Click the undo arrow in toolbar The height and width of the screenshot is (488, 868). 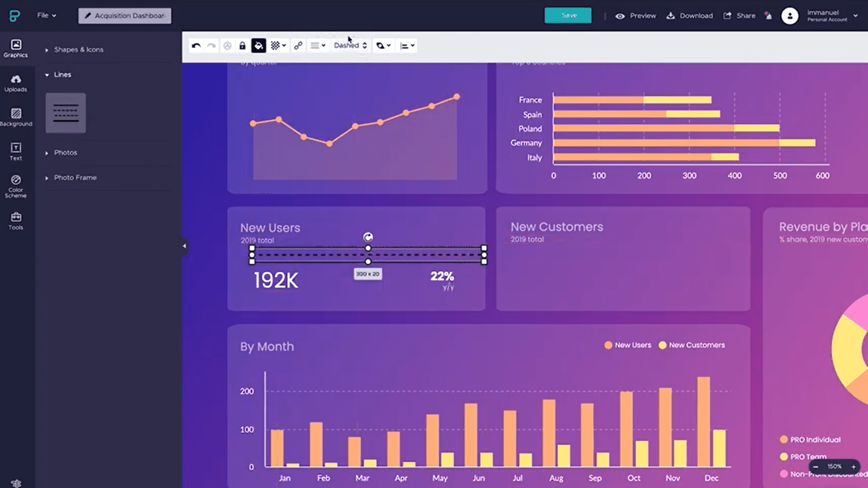click(x=196, y=46)
